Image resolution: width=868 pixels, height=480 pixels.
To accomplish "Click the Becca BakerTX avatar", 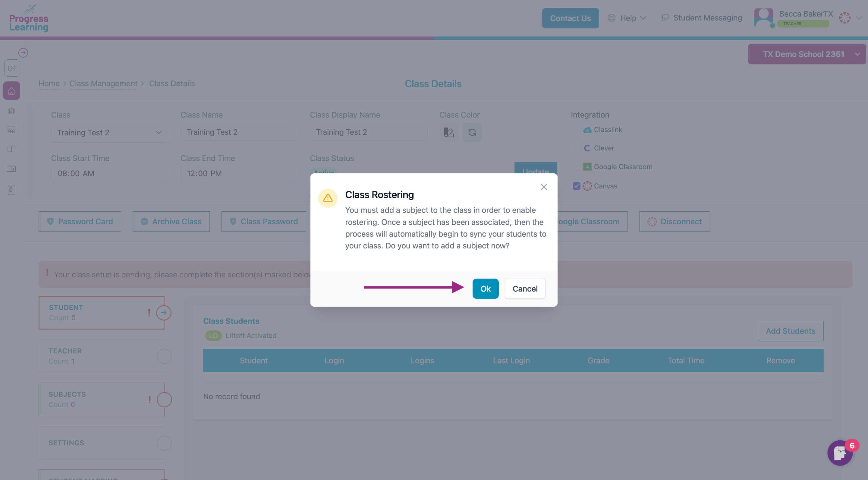I will 763,17.
